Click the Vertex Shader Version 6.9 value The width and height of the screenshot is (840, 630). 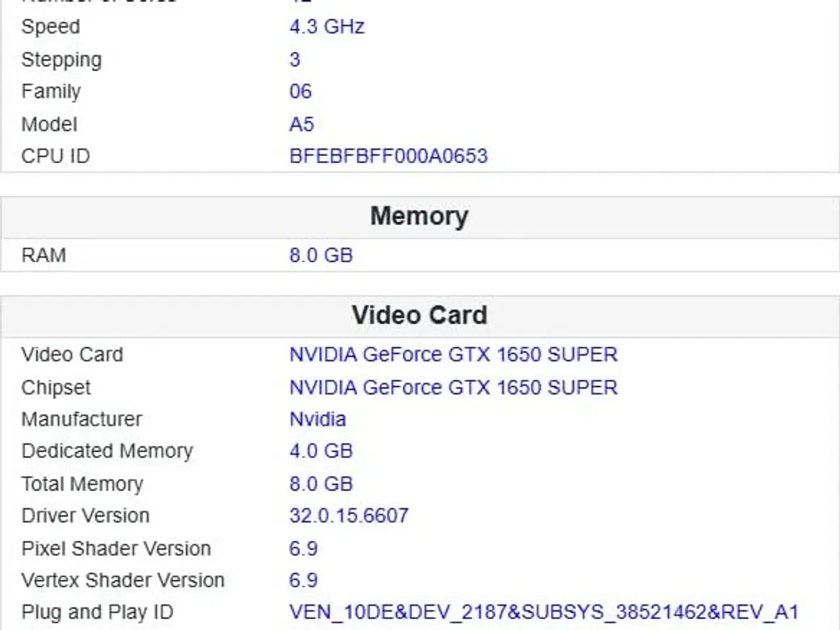303,580
